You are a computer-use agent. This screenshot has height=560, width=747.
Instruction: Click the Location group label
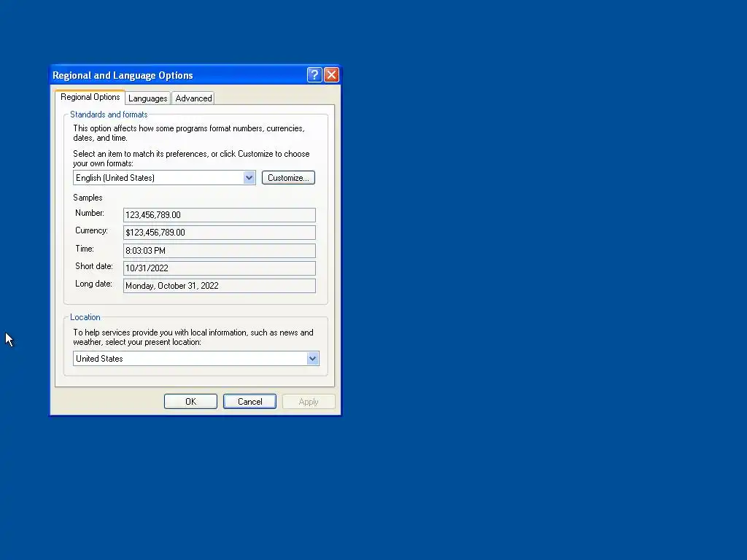coord(85,317)
